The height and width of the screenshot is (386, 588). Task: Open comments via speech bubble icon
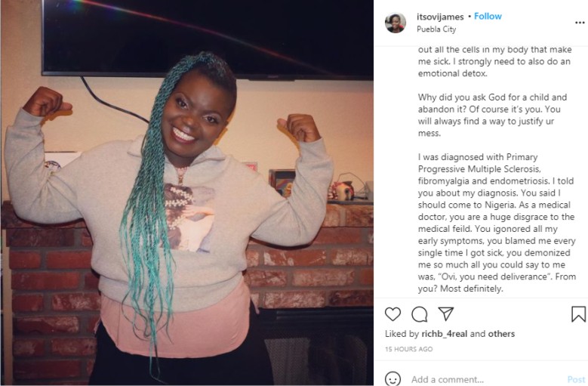pyautogui.click(x=419, y=314)
